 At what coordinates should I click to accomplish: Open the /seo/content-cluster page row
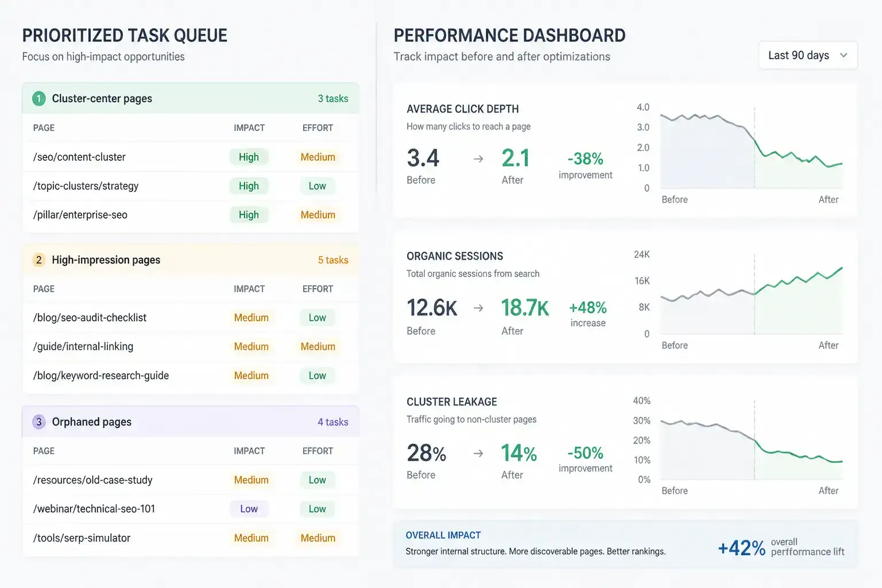[x=191, y=157]
